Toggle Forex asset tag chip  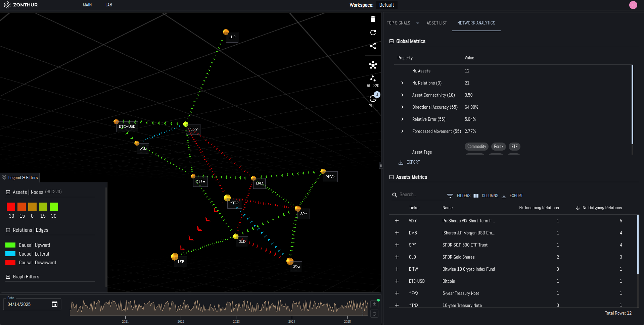499,147
